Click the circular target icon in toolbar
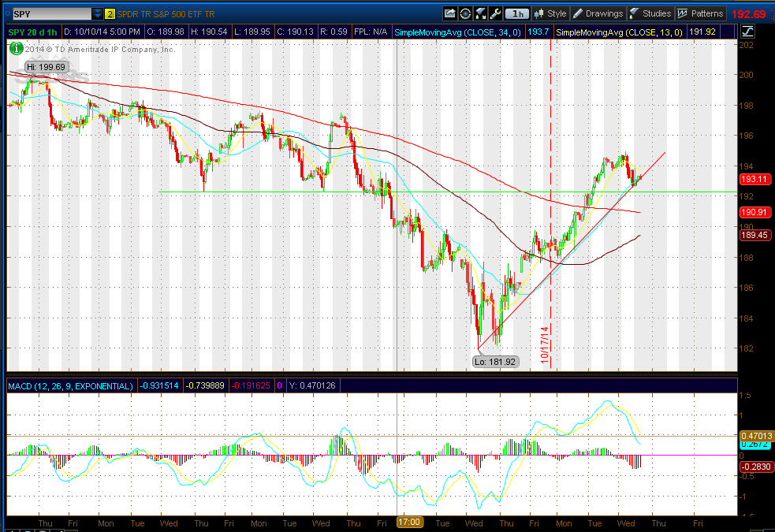The image size is (775, 532). pos(465,14)
